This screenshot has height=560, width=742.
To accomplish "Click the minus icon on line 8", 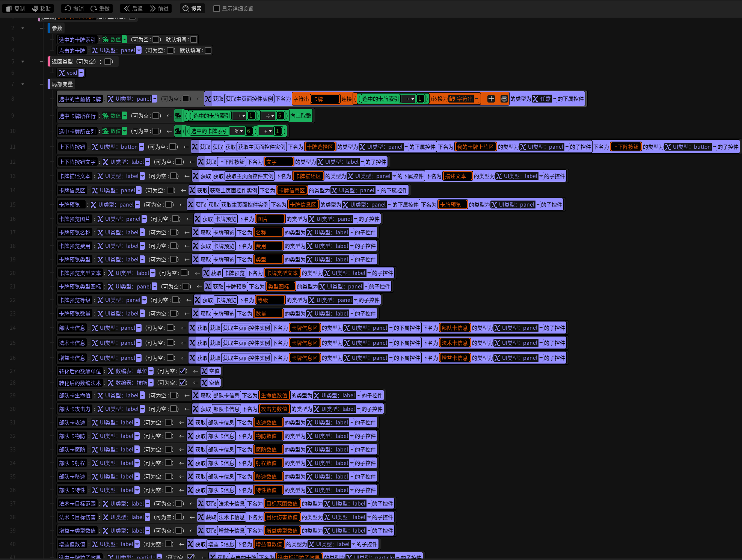I will point(504,99).
